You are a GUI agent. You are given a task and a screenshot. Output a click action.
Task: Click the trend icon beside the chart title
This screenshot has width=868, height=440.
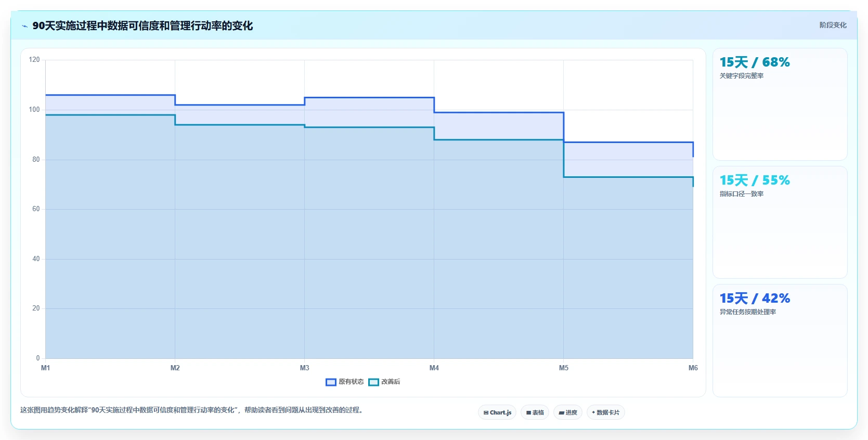click(24, 26)
